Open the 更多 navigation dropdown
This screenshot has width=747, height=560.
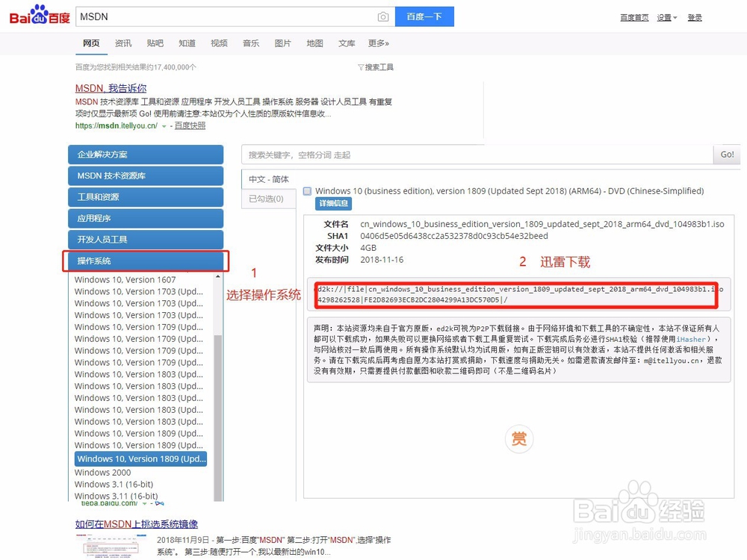coord(378,43)
